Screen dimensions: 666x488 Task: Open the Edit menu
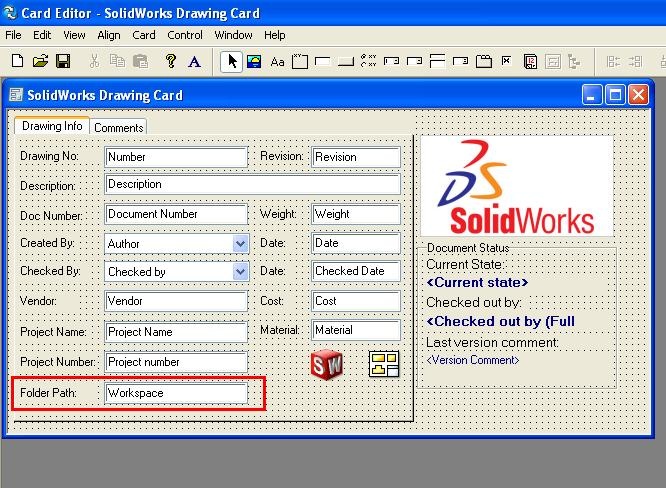[42, 35]
